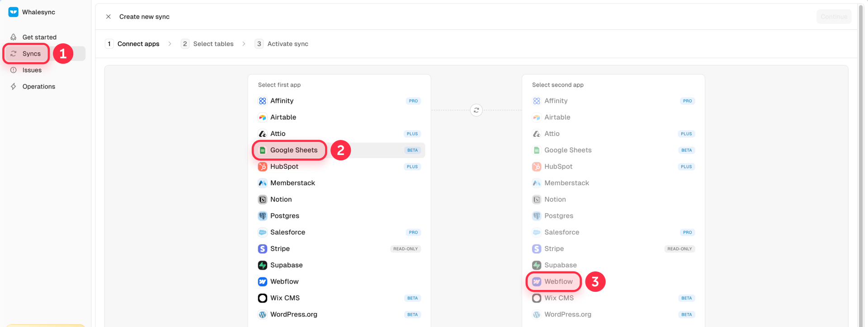The image size is (868, 327).
Task: Choose Stripe icon in second app list
Action: tap(537, 249)
